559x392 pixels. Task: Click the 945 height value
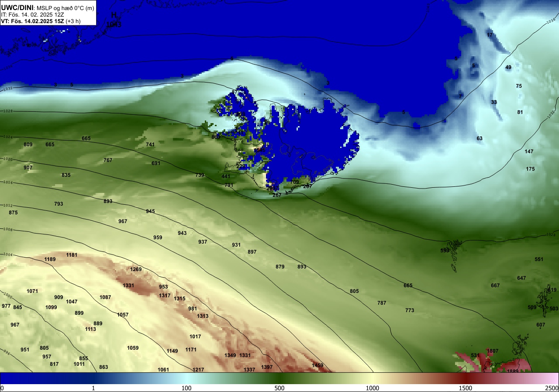(x=150, y=211)
